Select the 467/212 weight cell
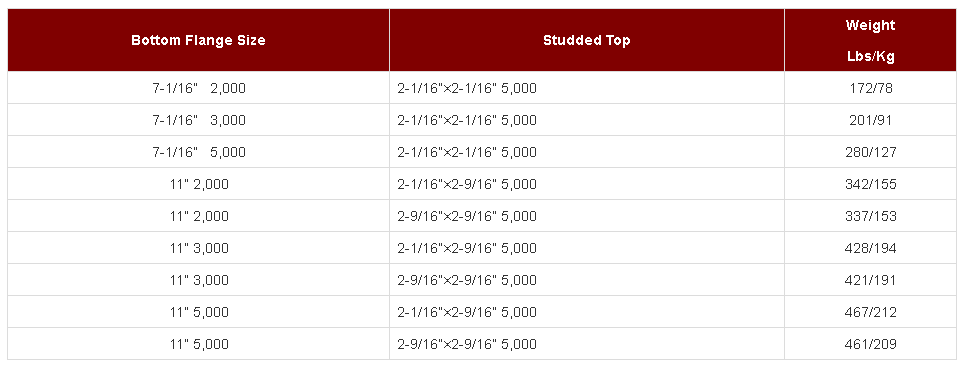This screenshot has width=967, height=366. [x=870, y=312]
